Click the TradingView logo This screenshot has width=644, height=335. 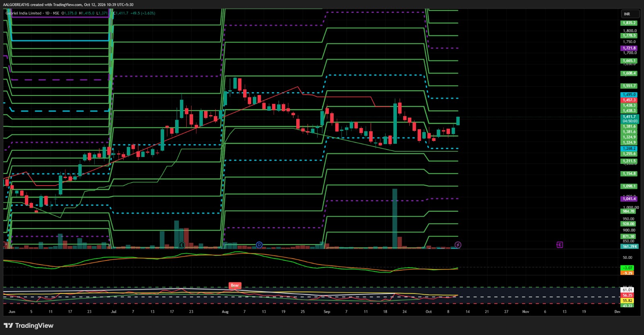point(29,325)
